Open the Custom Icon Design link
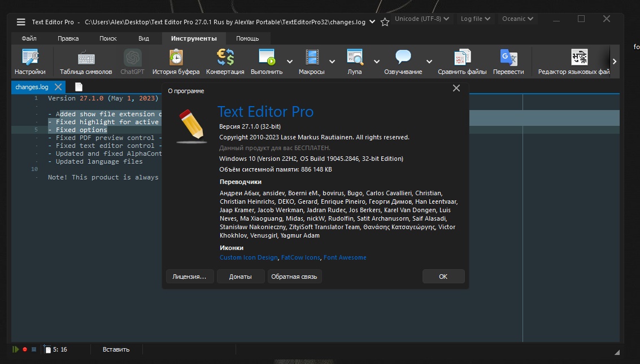The height and width of the screenshot is (364, 640). [x=249, y=257]
